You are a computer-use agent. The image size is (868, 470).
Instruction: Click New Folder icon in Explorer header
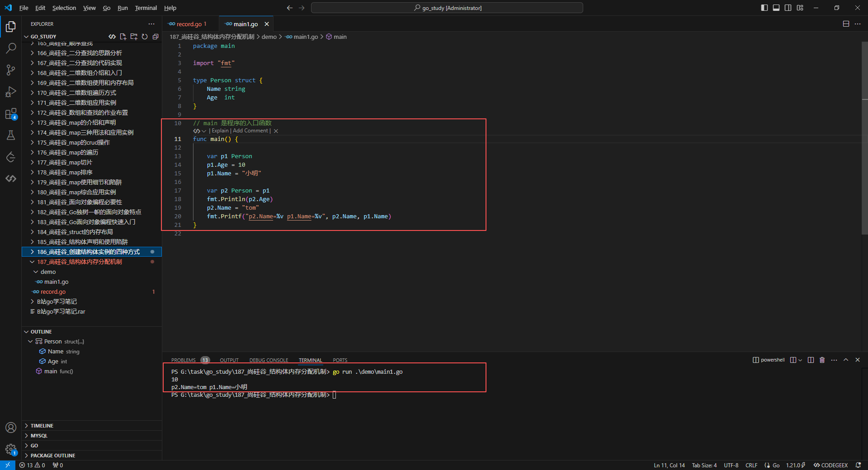[134, 37]
